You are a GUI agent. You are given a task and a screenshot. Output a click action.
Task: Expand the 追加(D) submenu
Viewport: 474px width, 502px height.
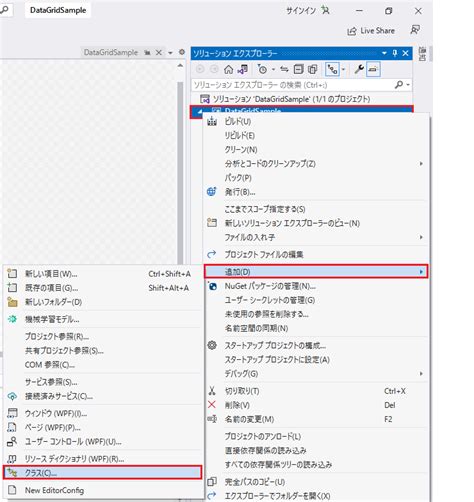[316, 272]
